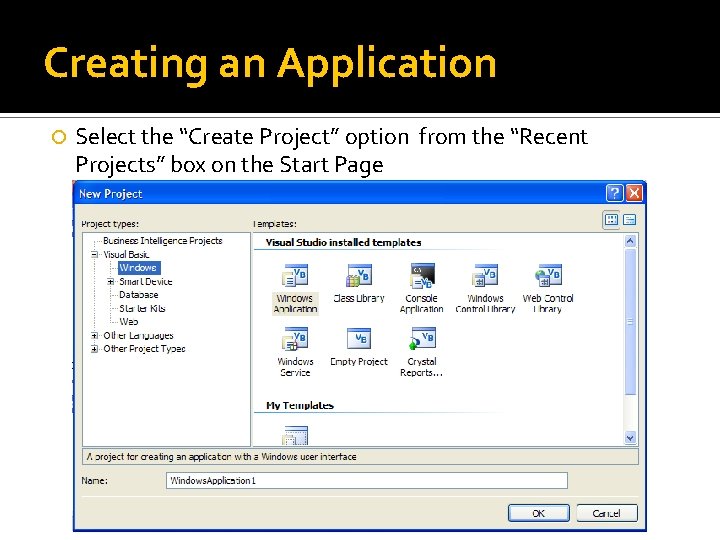Collapse the Visual Basic tree node
Image resolution: width=720 pixels, height=540 pixels.
click(94, 254)
